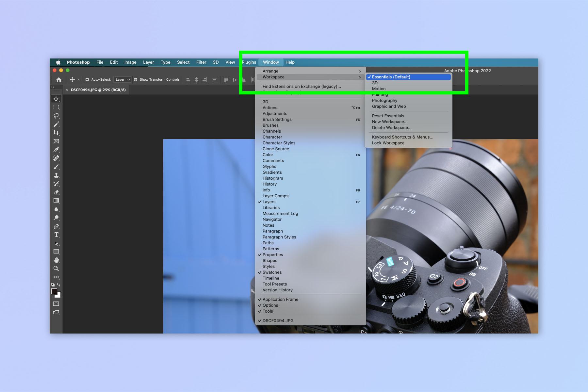Click align horizontal centers icon
The height and width of the screenshot is (392, 588).
tap(196, 80)
